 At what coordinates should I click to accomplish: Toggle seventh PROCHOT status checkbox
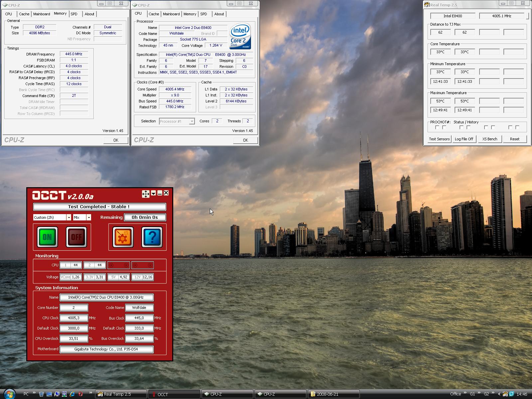(x=510, y=127)
